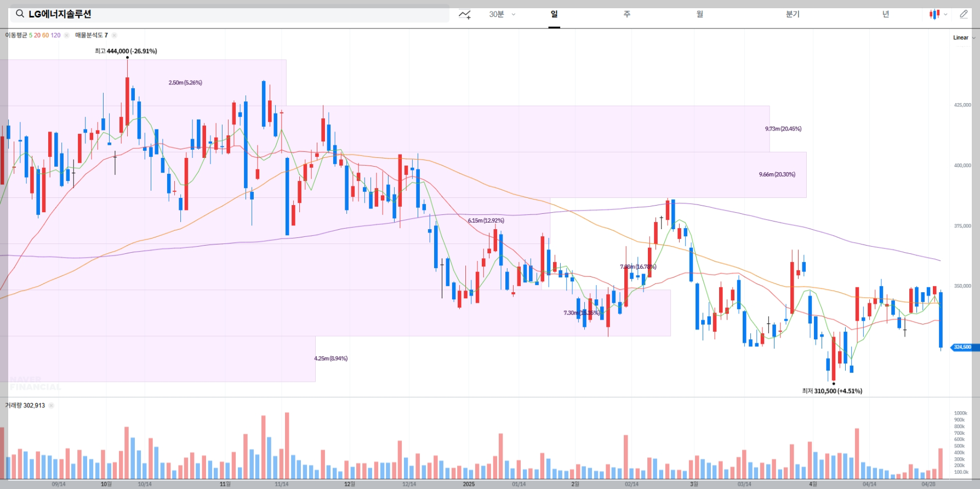Screen dimensions: 980x489
Task: Click the 최고 444,000 (-26.91%) high label
Action: pos(126,51)
